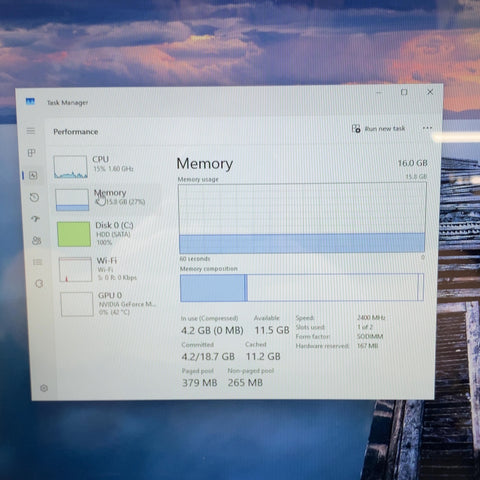Click the GPU 0 mini graph thumbnail
The height and width of the screenshot is (480, 480).
[x=77, y=304]
